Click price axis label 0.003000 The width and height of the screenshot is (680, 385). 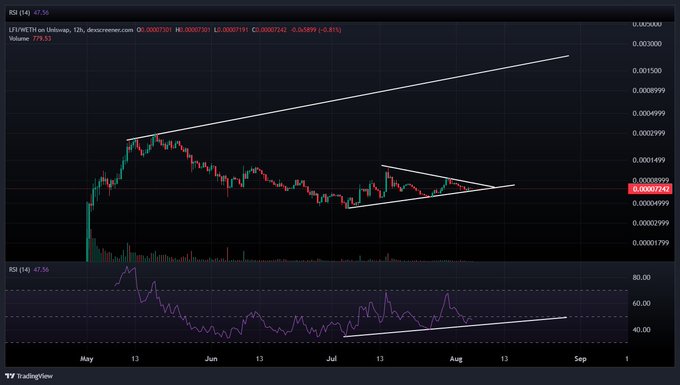coord(647,44)
